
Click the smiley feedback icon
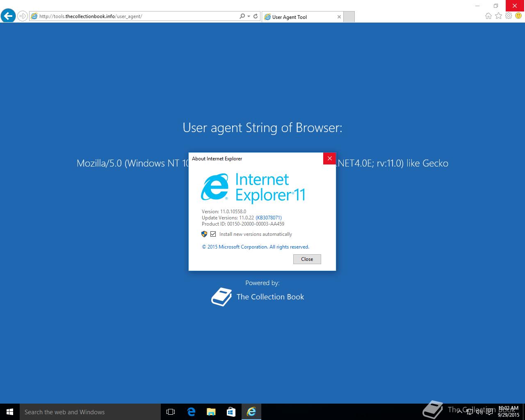(x=518, y=16)
